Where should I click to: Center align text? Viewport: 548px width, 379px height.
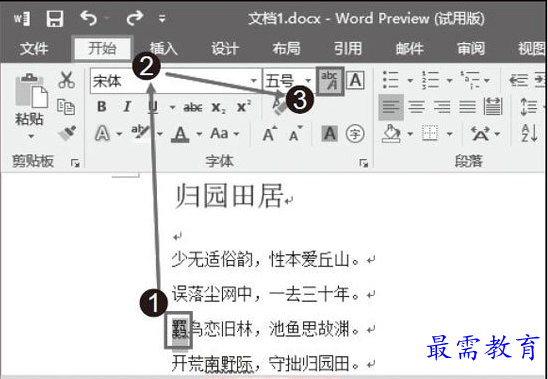point(417,107)
